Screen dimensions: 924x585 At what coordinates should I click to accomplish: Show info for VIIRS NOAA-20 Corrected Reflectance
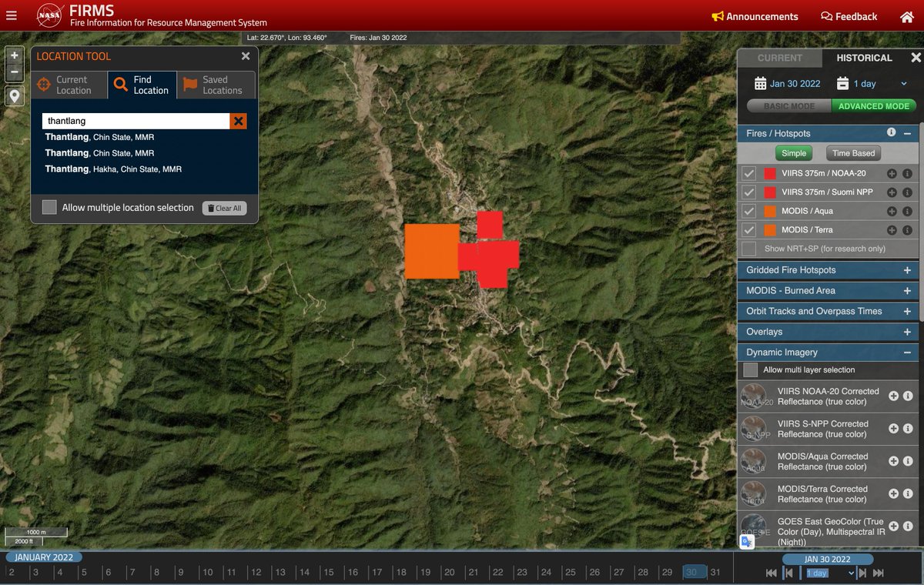coord(909,396)
